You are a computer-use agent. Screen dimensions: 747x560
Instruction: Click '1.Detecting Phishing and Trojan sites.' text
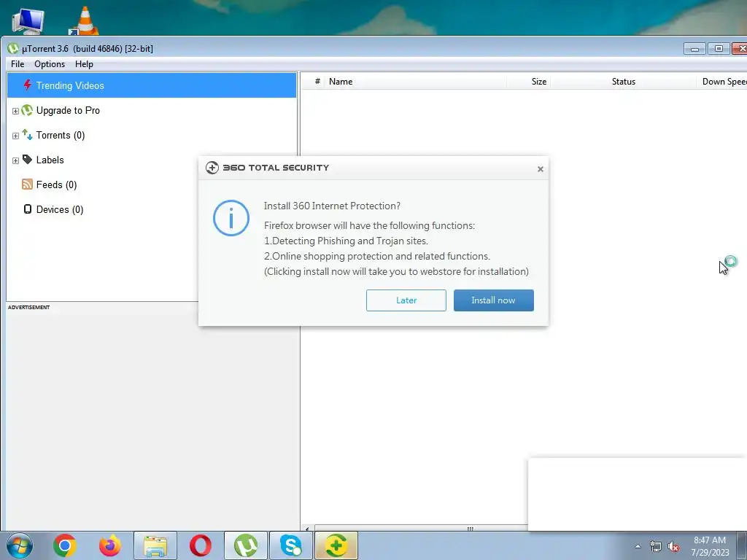[x=346, y=241]
